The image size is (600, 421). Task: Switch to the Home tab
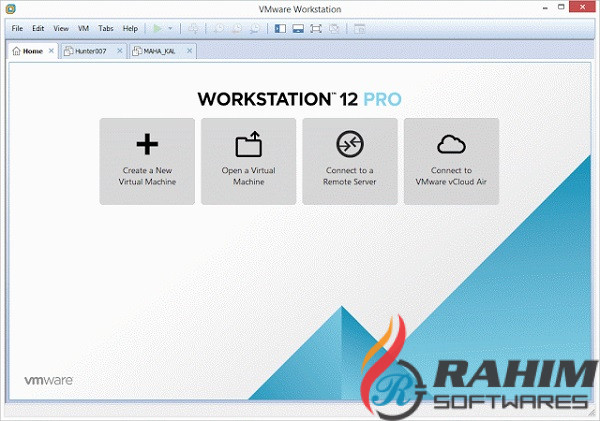33,51
